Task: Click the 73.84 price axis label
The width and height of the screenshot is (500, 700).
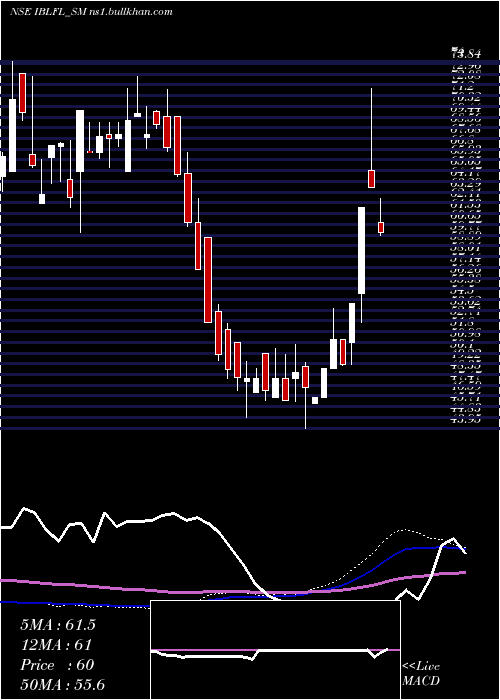Action: coord(466,54)
